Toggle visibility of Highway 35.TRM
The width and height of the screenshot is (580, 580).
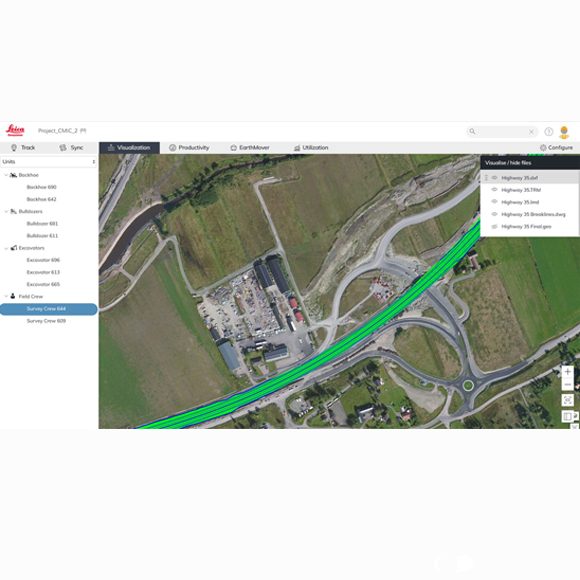coord(494,190)
